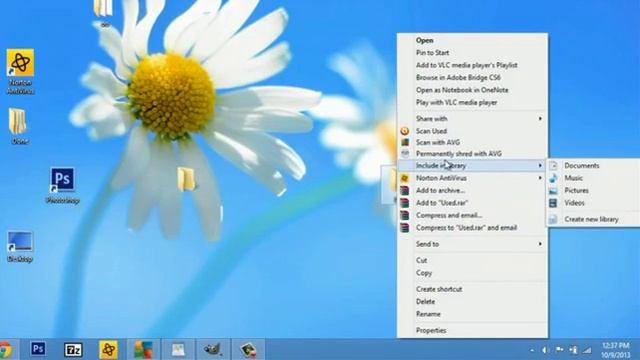Add folder to Music library

594,178
